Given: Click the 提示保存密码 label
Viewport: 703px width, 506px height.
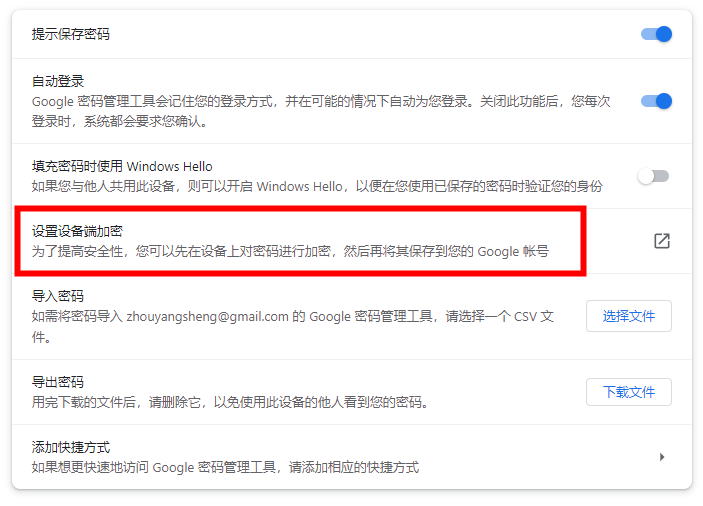Looking at the screenshot, I should pyautogui.click(x=71, y=34).
